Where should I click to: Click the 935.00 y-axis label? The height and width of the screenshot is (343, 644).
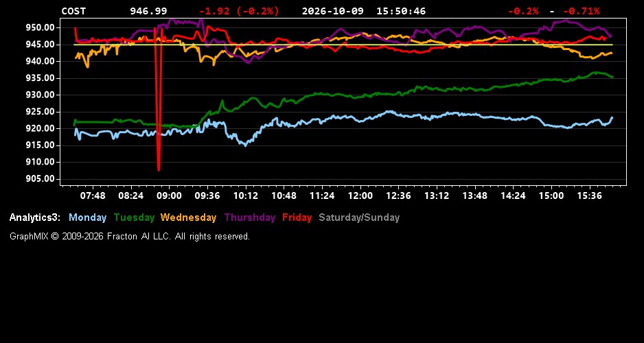pyautogui.click(x=41, y=78)
